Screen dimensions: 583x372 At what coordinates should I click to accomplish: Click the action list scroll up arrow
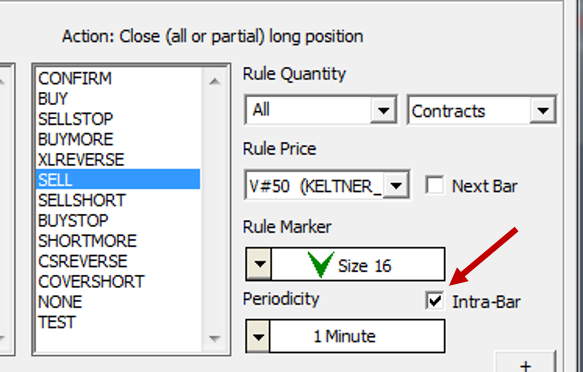tap(215, 81)
